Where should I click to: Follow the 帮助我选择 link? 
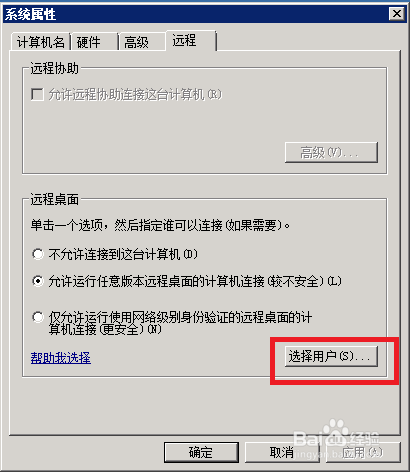pyautogui.click(x=61, y=358)
